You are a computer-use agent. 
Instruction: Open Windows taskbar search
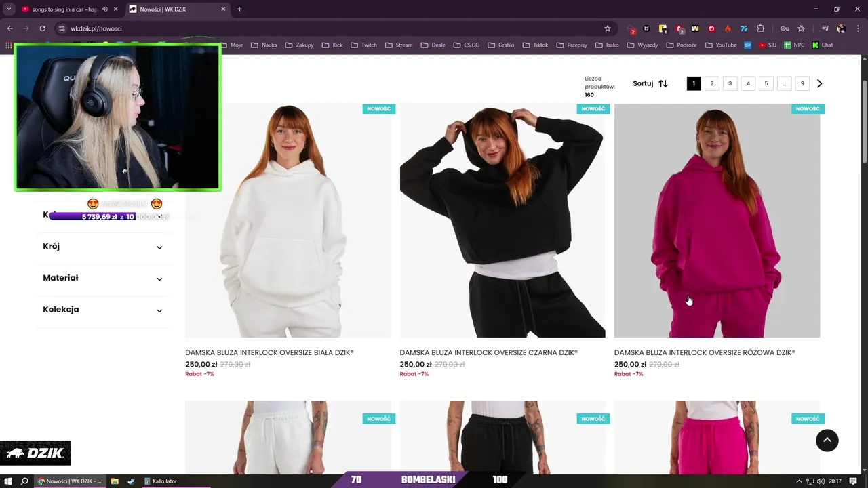click(25, 481)
